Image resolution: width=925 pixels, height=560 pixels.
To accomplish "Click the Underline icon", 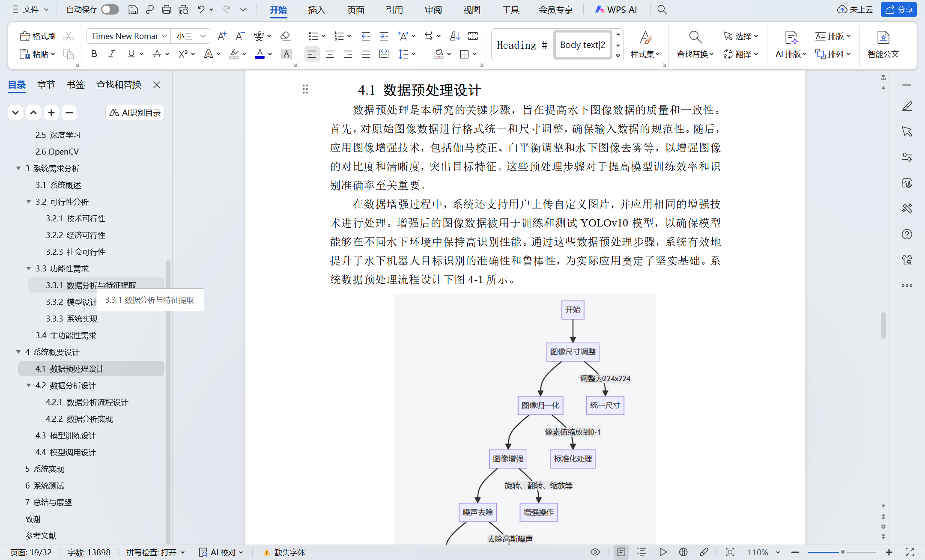I will pos(131,54).
